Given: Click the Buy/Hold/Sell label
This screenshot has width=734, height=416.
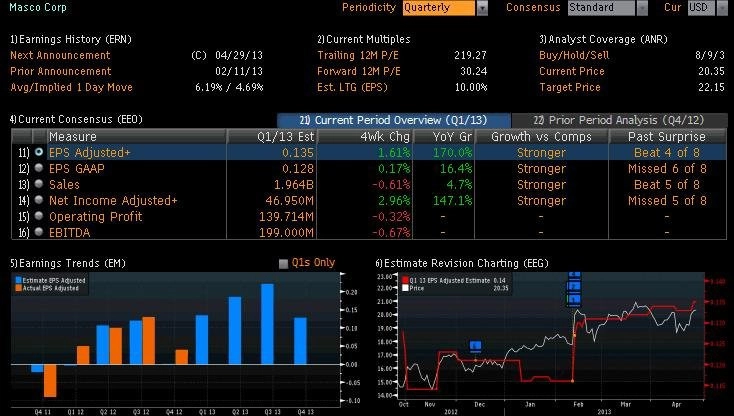Looking at the screenshot, I should [x=574, y=55].
